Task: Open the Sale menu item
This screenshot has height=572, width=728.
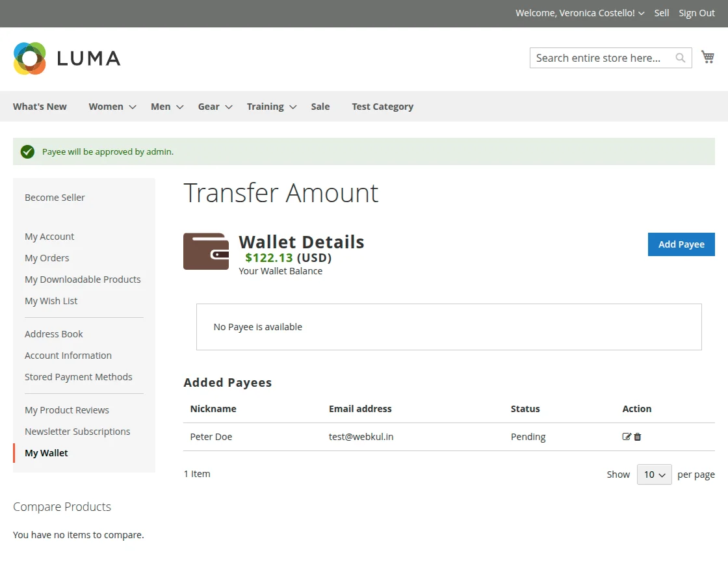Action: pos(320,106)
